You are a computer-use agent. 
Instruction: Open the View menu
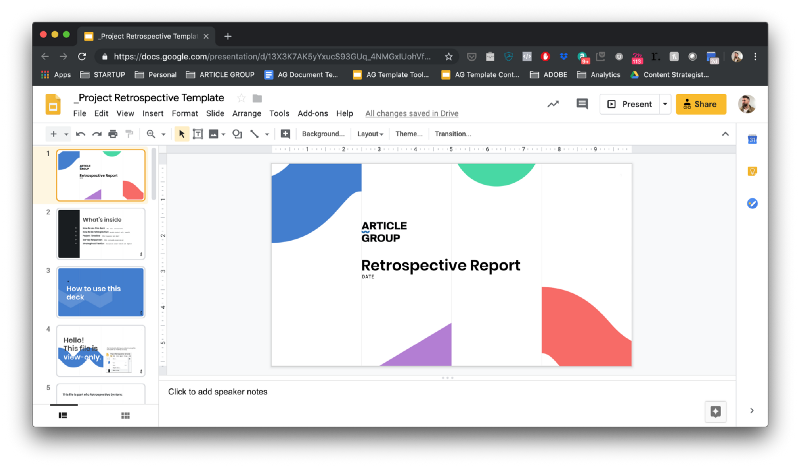pyautogui.click(x=125, y=113)
